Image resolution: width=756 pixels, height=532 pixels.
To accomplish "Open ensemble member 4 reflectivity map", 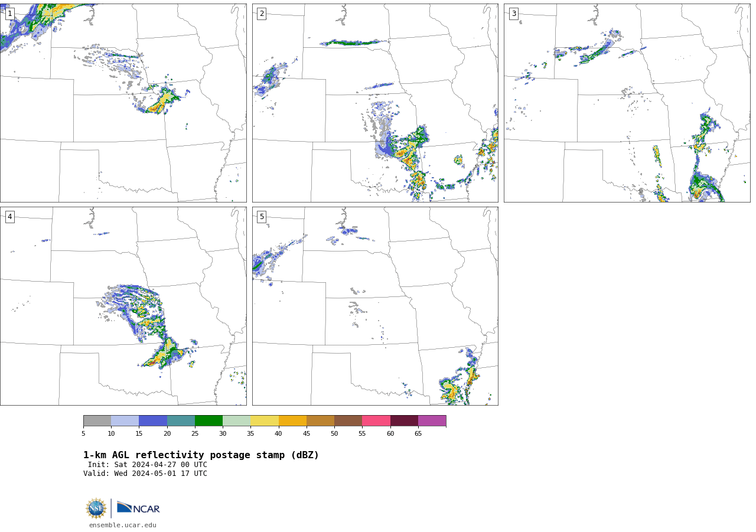I will [123, 306].
